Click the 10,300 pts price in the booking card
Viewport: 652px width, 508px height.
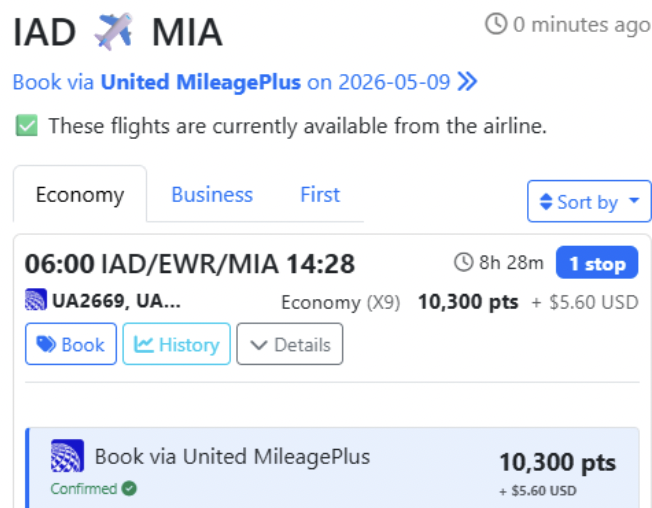pyautogui.click(x=557, y=463)
